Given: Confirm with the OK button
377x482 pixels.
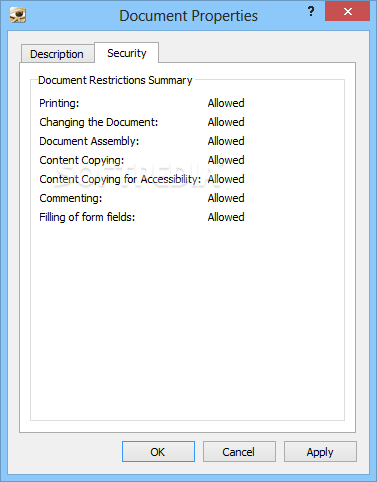Looking at the screenshot, I should [x=158, y=452].
